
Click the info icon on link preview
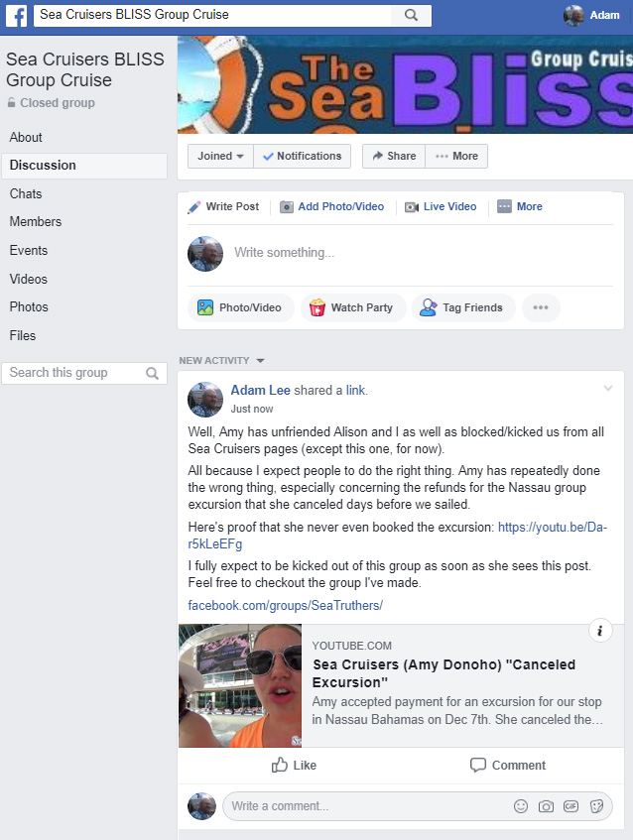pyautogui.click(x=600, y=631)
